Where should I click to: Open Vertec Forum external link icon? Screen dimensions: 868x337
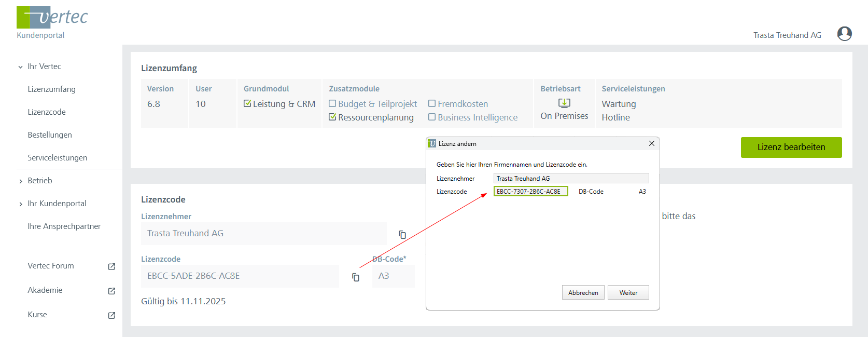click(111, 266)
